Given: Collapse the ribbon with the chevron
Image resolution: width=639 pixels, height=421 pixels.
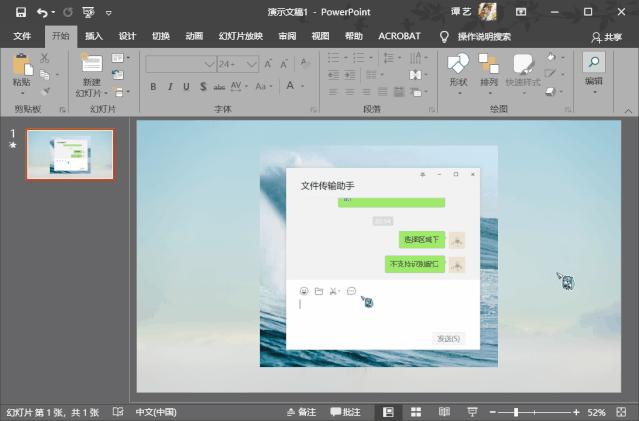Looking at the screenshot, I should (x=628, y=110).
